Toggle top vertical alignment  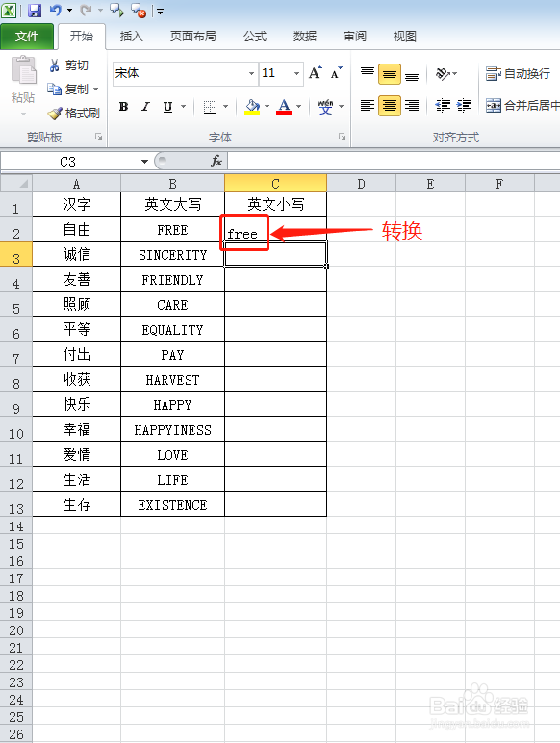coord(368,74)
